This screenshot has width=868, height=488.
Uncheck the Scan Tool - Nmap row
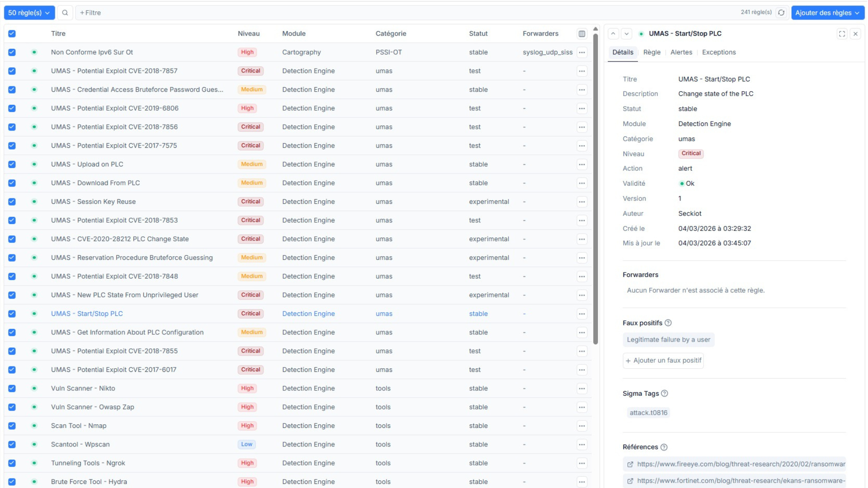coord(12,426)
